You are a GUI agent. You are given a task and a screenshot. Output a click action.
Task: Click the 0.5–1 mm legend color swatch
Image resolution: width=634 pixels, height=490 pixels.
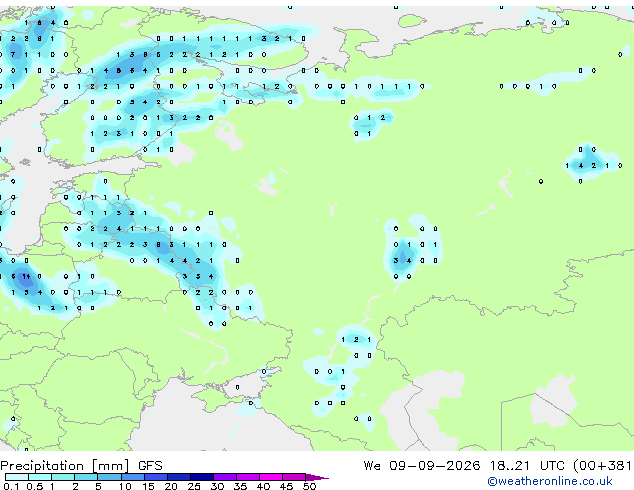pos(40,477)
